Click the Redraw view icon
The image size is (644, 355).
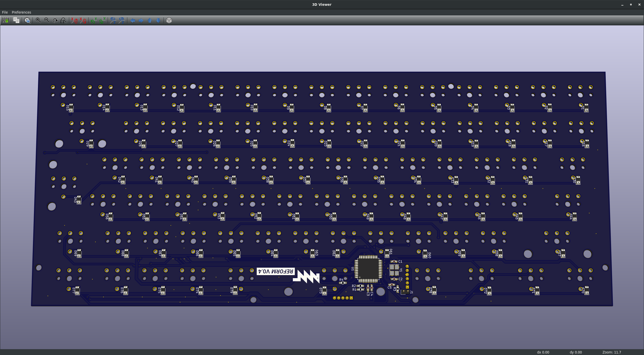[55, 20]
